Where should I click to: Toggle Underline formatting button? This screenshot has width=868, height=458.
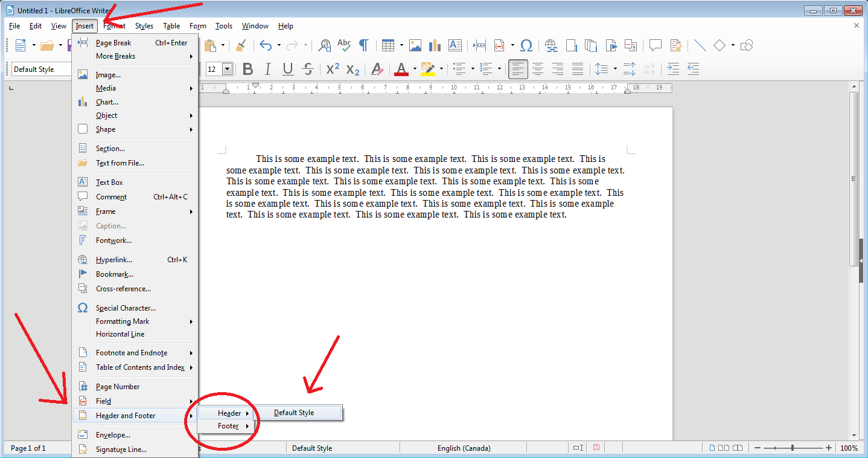click(x=288, y=69)
